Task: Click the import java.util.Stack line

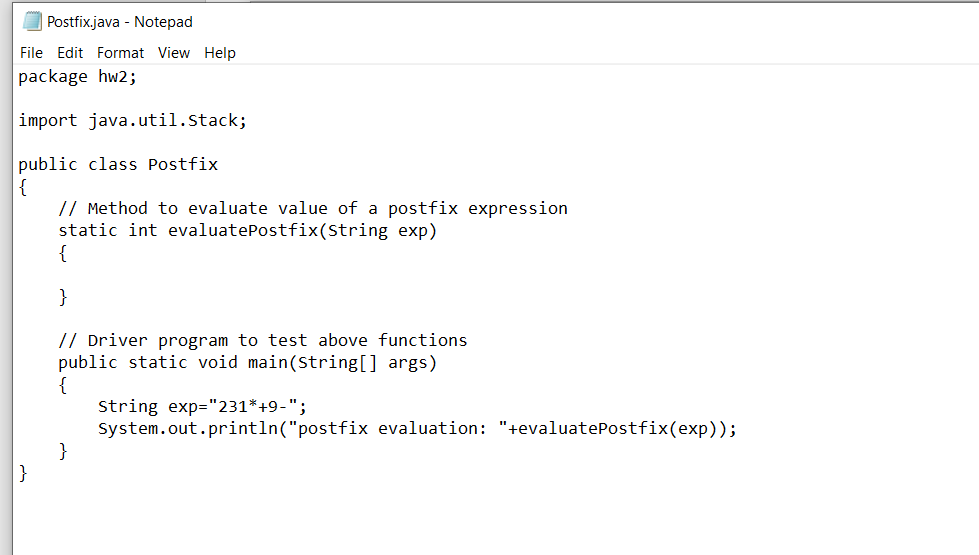Action: point(132,120)
